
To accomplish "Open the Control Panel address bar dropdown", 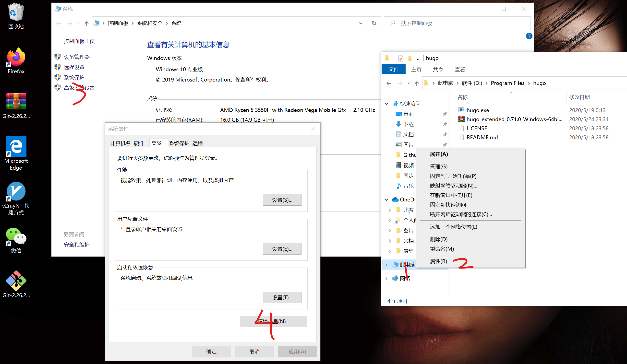I will 360,23.
